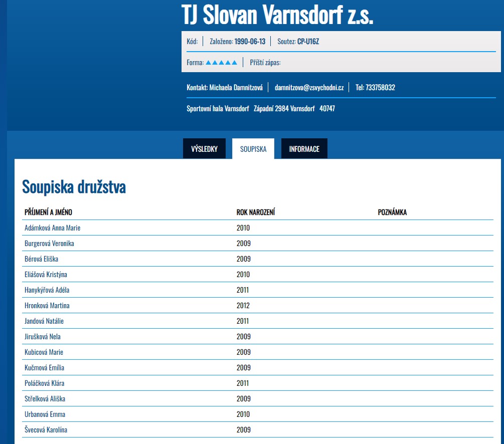
Task: Click the address Západní 2984 Varnsdorf
Action: [x=284, y=109]
